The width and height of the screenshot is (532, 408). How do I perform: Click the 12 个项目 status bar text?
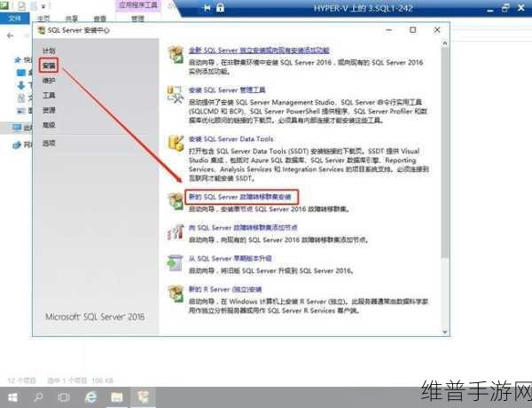point(21,381)
